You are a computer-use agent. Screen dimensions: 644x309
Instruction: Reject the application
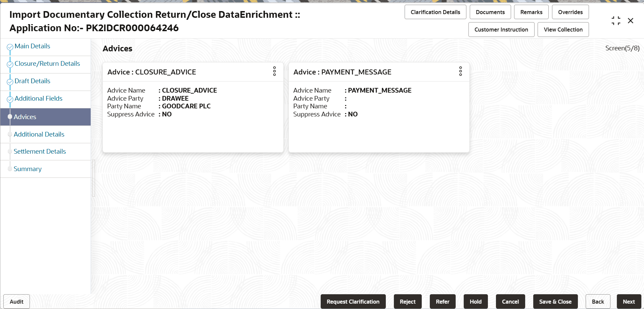click(408, 302)
